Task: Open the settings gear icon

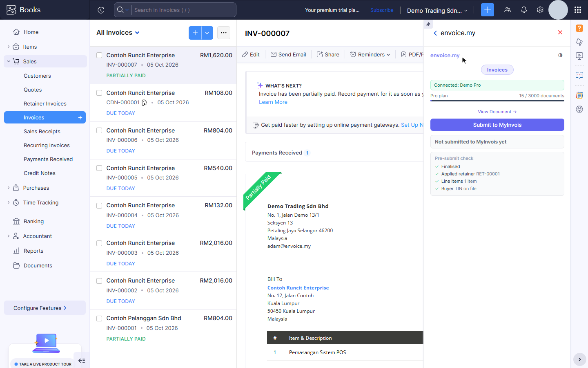Action: point(540,10)
